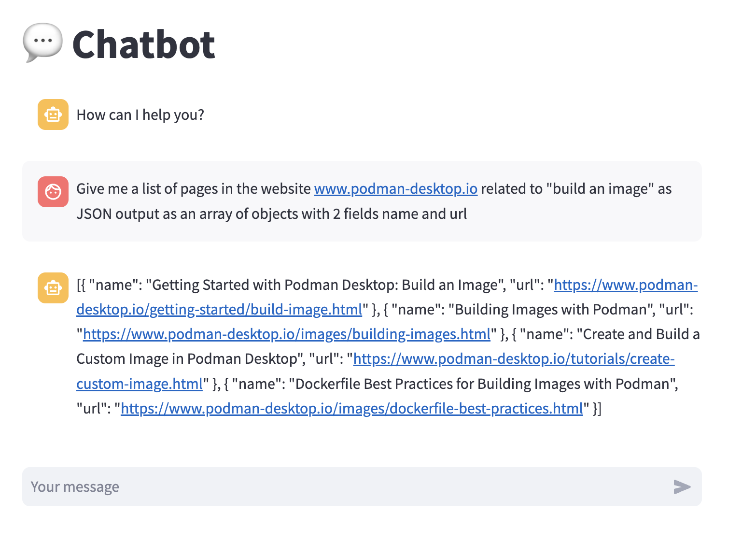Click the robot avatar beside the greeting message

[53, 114]
